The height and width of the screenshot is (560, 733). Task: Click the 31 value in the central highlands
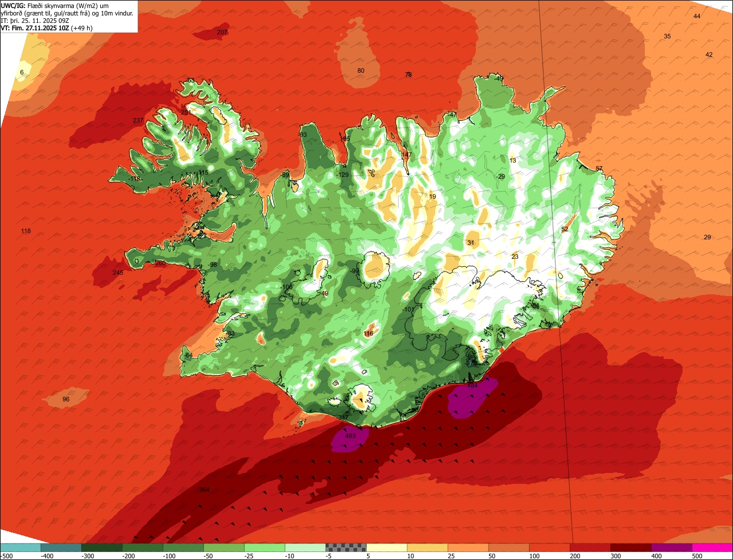click(471, 243)
